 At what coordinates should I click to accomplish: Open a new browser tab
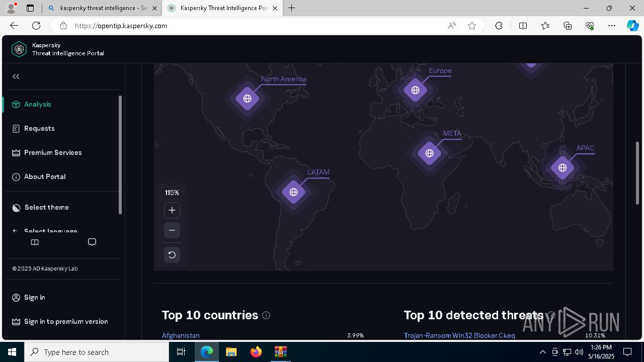(292, 8)
